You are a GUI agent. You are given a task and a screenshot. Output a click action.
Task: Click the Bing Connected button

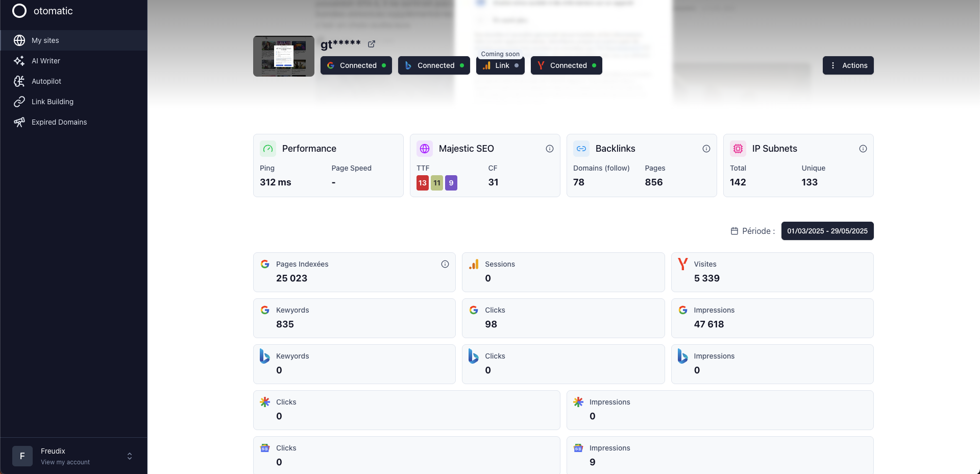click(433, 65)
